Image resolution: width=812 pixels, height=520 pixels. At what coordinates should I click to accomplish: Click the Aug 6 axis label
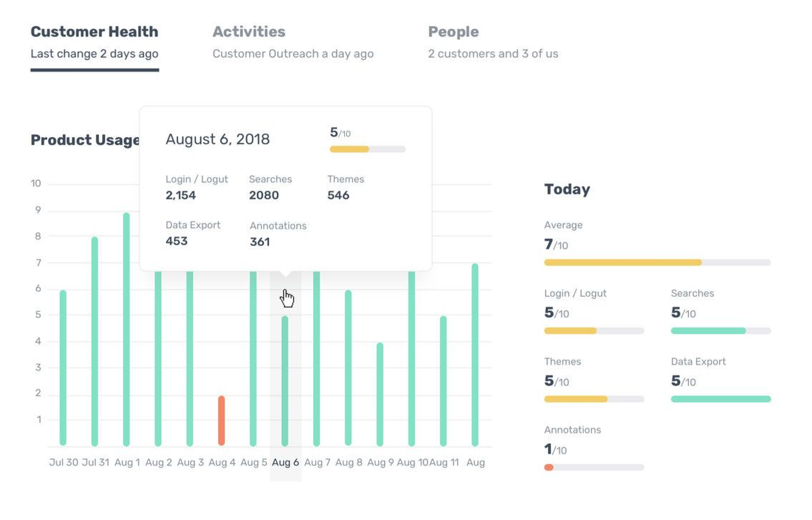[x=285, y=462]
